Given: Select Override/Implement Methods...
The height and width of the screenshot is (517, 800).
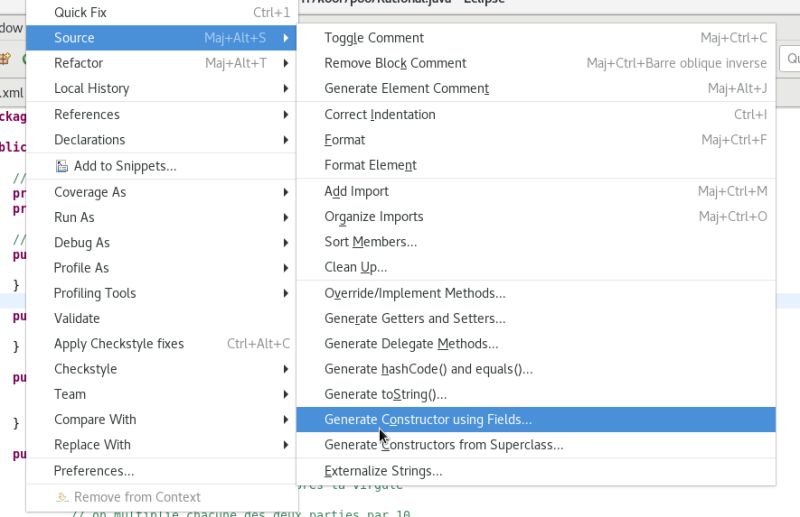Looking at the screenshot, I should pos(536,293).
